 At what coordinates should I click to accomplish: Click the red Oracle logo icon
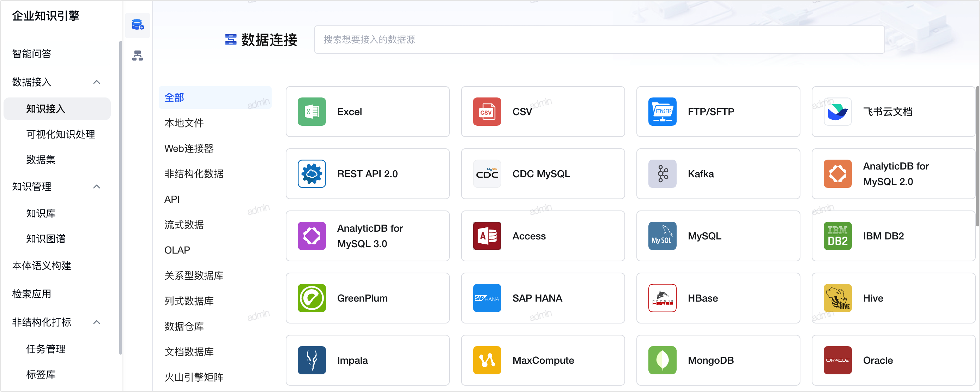[x=838, y=360]
